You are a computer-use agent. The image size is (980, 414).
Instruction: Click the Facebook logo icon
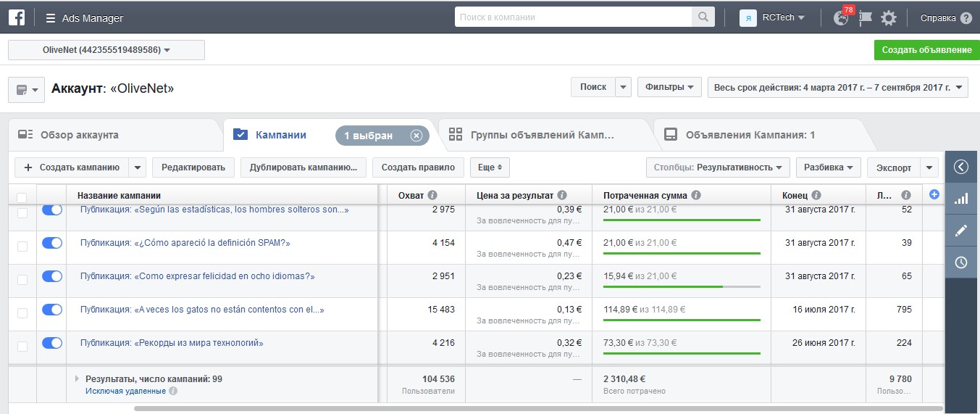point(17,17)
